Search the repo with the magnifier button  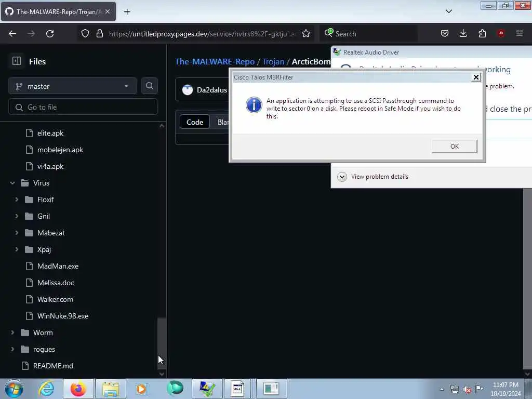click(149, 86)
